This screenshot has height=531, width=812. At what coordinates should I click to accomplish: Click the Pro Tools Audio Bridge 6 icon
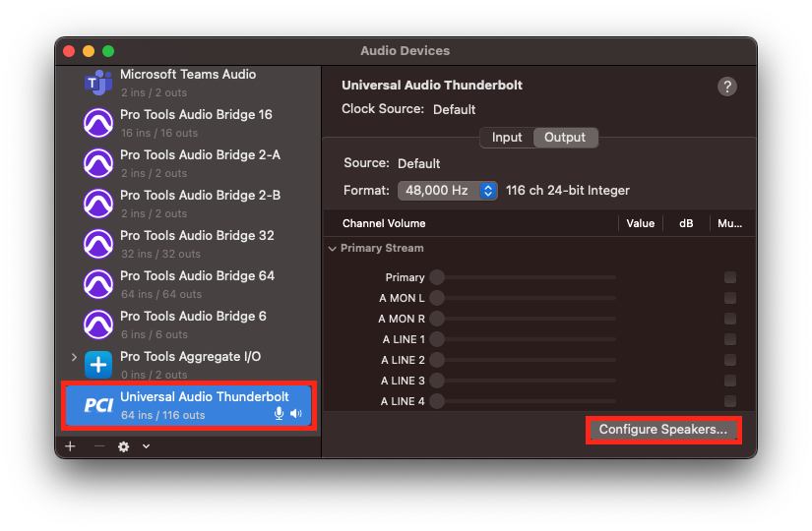coord(98,325)
